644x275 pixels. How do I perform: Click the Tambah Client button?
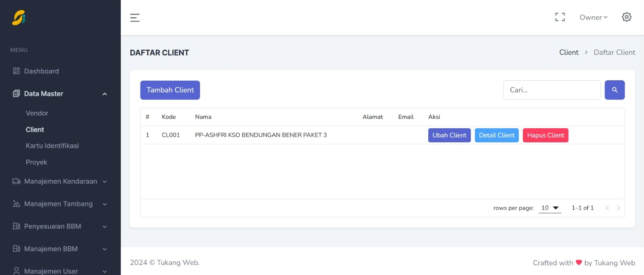pyautogui.click(x=170, y=90)
